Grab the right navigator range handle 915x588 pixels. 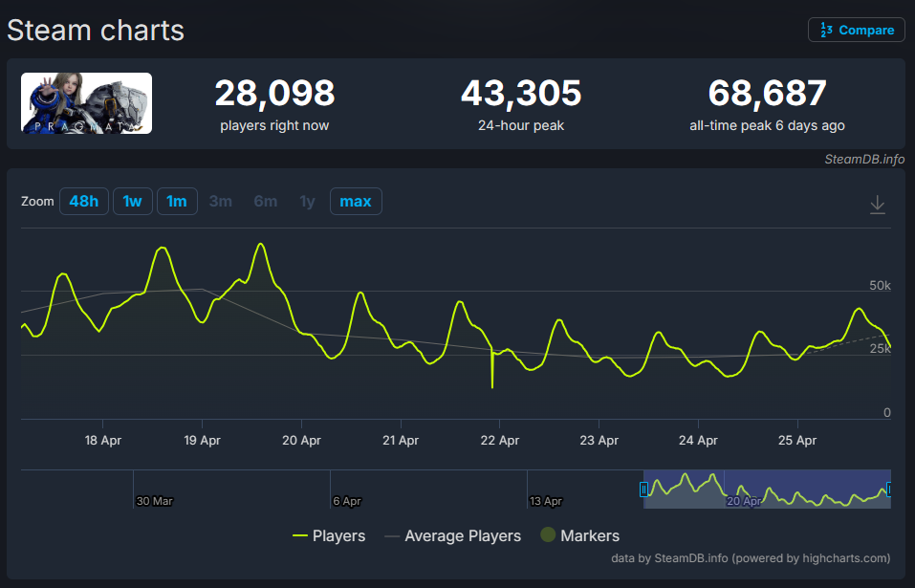point(889,489)
